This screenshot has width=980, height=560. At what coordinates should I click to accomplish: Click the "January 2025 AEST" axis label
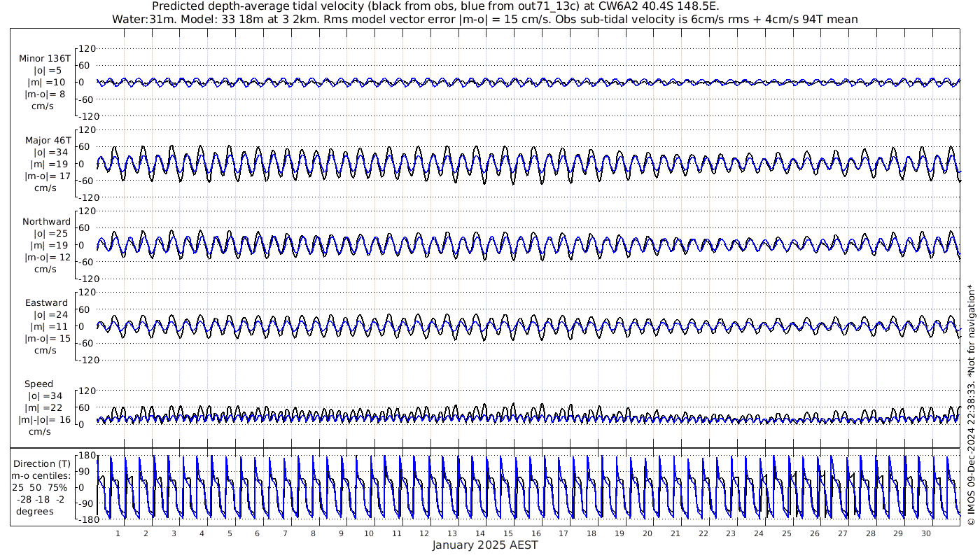click(485, 545)
